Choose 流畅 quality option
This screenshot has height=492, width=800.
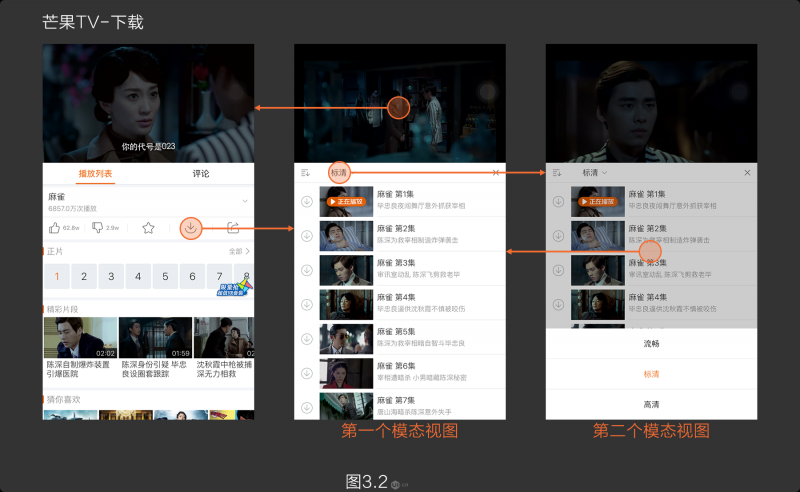[x=652, y=343]
